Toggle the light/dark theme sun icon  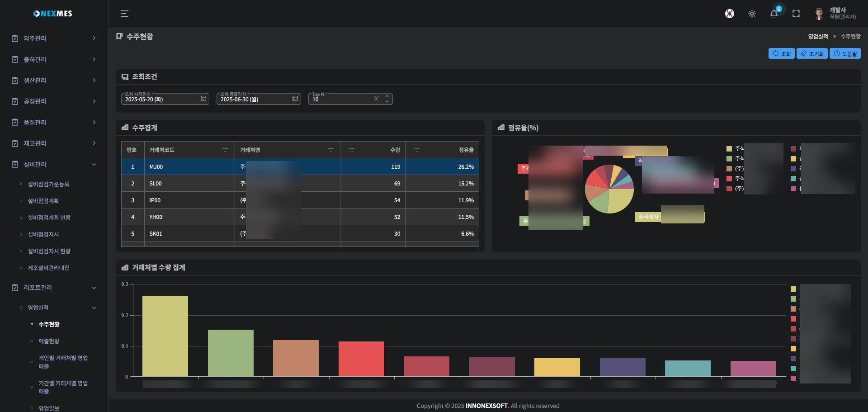(751, 14)
